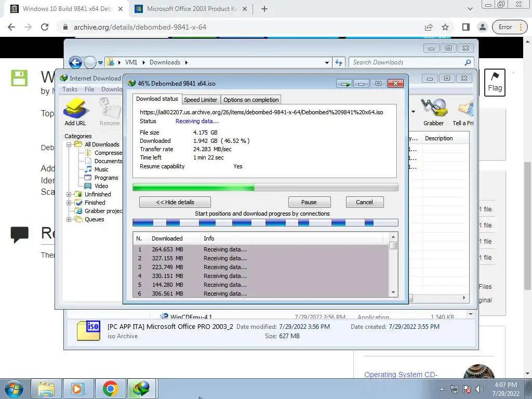Click the IDM taskbar icon
This screenshot has width=532, height=399.
click(141, 389)
